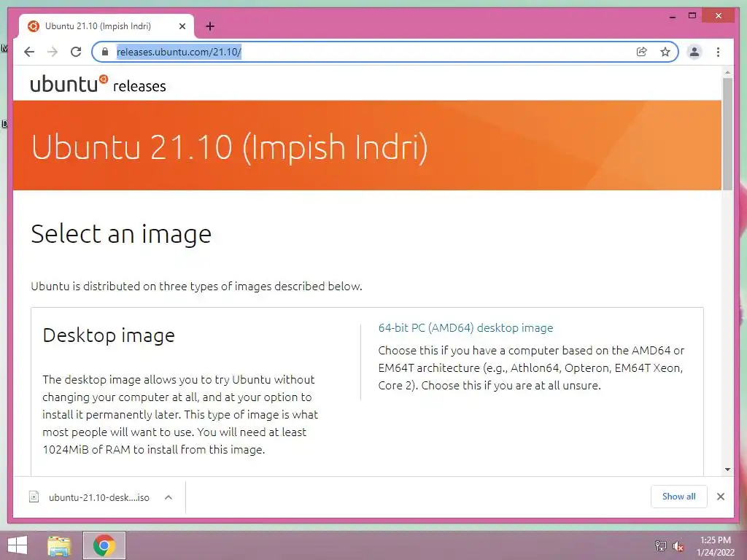
Task: Click the ISO file icon in downloads bar
Action: tap(34, 497)
